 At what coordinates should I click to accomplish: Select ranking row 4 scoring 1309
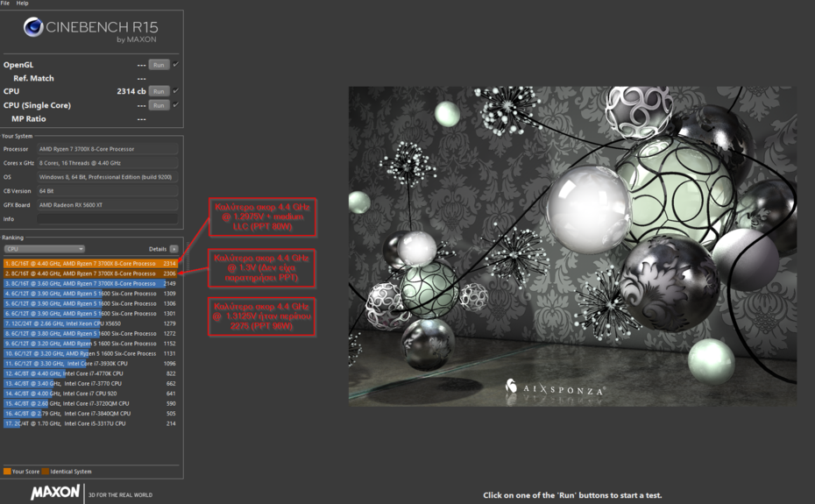(90, 294)
